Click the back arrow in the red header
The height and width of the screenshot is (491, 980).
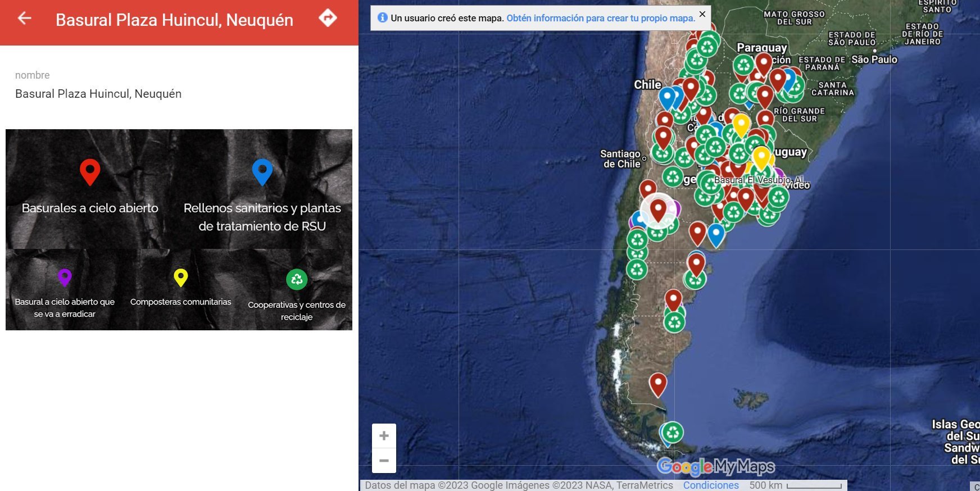[24, 19]
